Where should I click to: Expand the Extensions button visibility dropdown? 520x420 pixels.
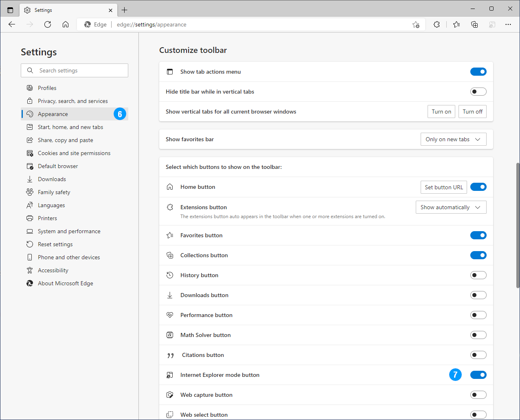tap(451, 207)
